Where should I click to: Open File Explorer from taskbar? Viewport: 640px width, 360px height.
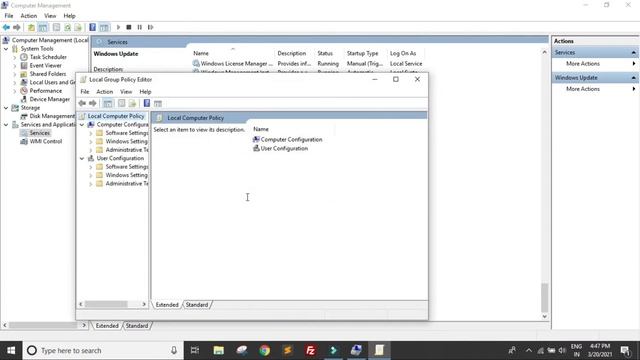click(x=218, y=350)
